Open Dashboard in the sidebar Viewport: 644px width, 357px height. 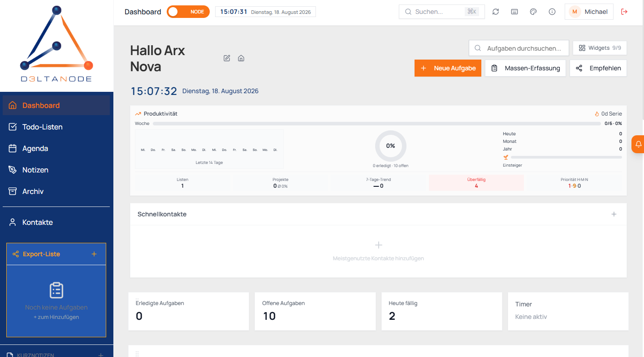pos(56,105)
